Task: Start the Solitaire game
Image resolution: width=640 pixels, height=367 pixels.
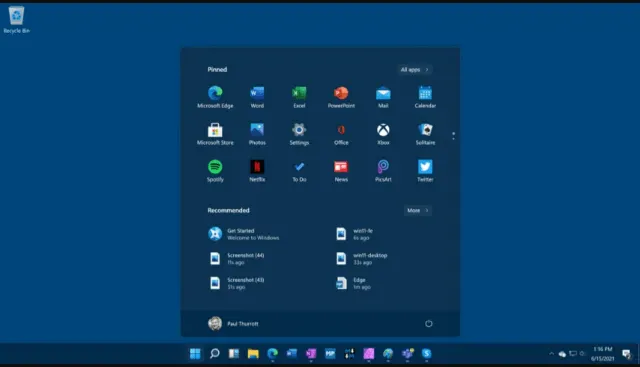Action: pos(425,134)
